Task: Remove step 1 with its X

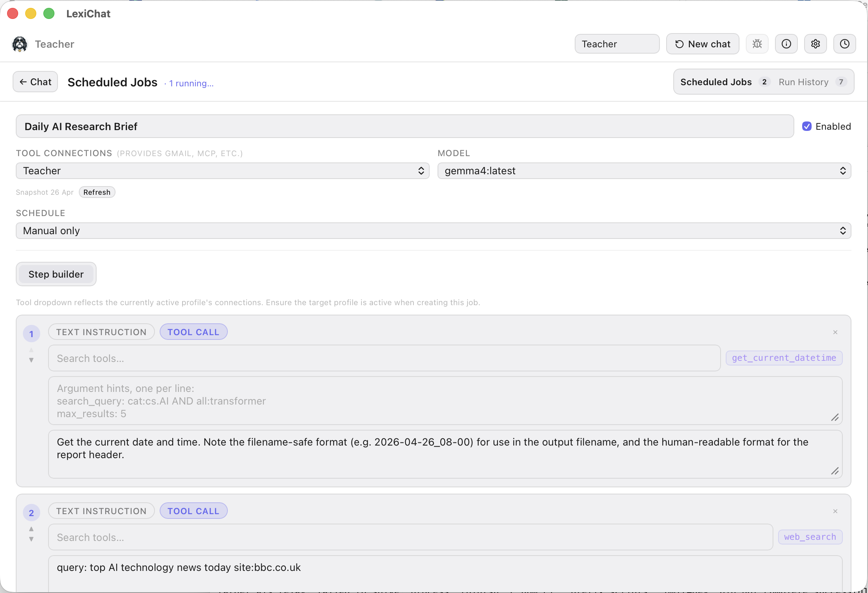Action: (835, 332)
